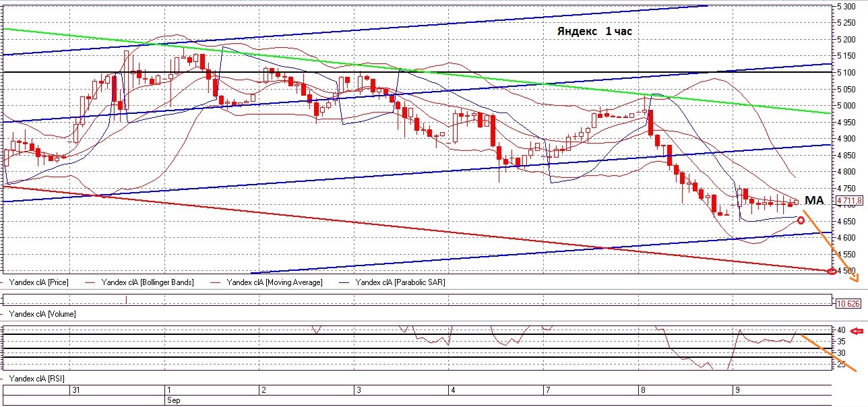Select the Yandex clA [Bollinger Bands] legend label

tap(148, 282)
